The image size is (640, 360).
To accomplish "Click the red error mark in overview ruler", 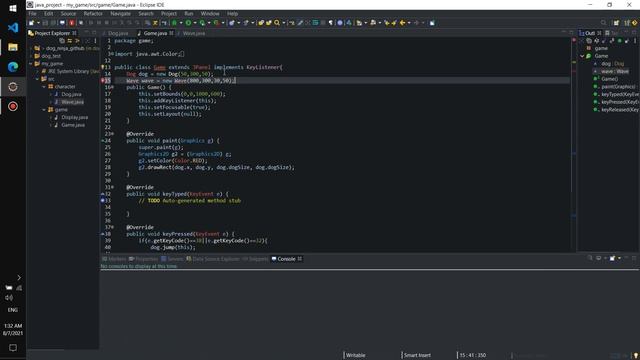I will click(574, 40).
